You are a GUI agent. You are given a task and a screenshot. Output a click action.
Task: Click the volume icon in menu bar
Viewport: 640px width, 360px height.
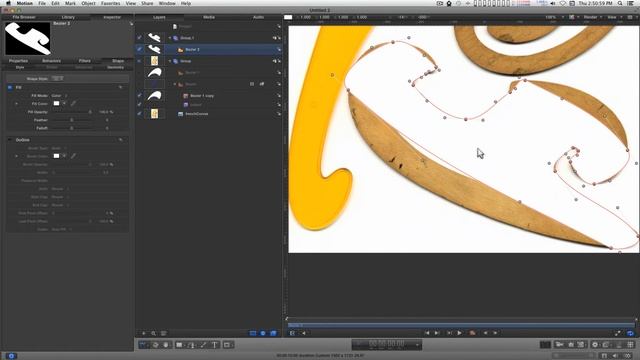coord(553,3)
